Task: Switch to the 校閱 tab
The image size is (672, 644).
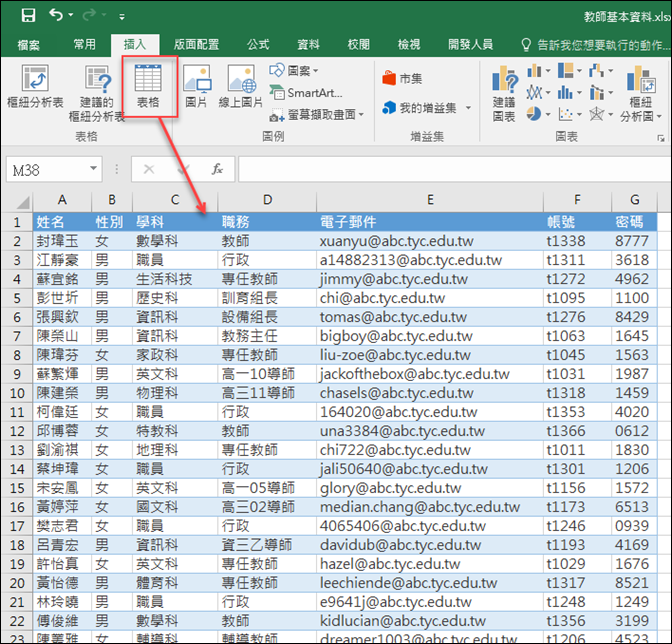Action: (x=359, y=44)
